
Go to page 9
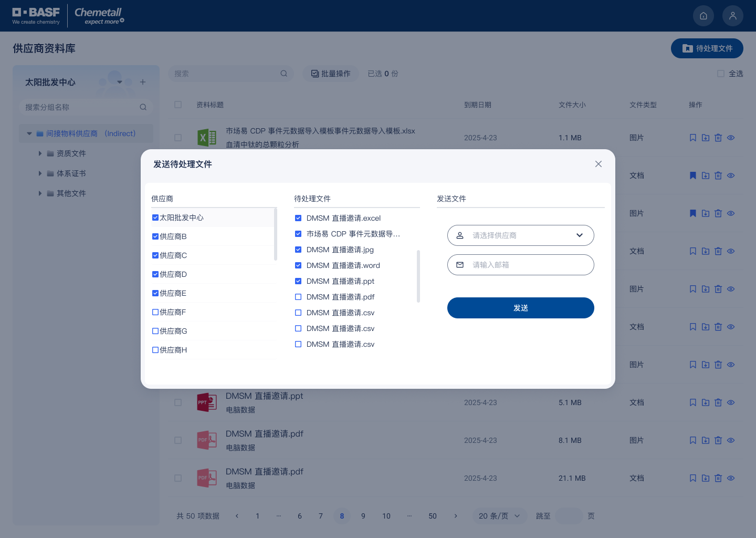(363, 516)
